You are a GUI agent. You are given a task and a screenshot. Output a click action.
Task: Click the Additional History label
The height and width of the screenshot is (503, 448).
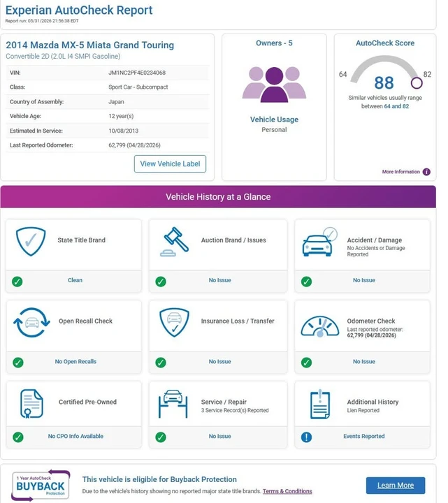(x=373, y=402)
